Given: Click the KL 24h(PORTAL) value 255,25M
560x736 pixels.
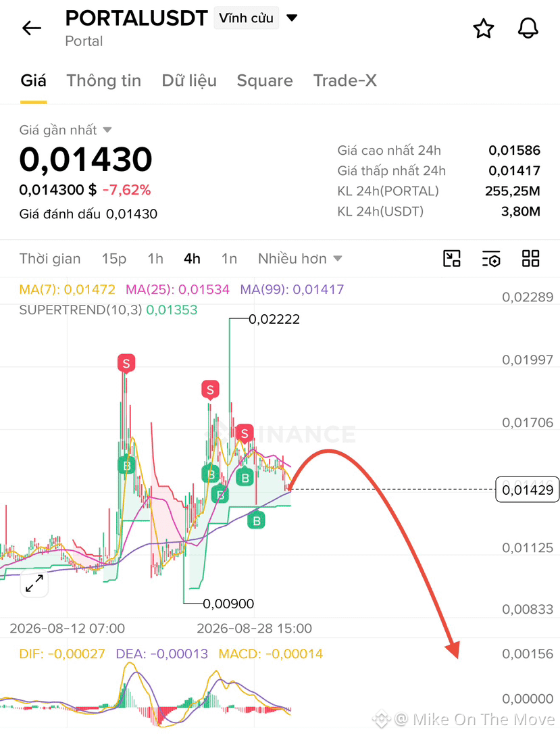Looking at the screenshot, I should [513, 191].
